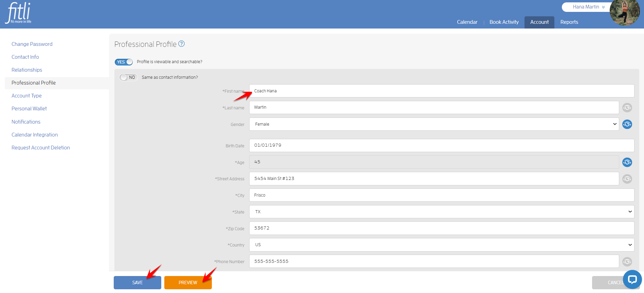Click the fitli logo
The height and width of the screenshot is (293, 644).
(x=18, y=13)
